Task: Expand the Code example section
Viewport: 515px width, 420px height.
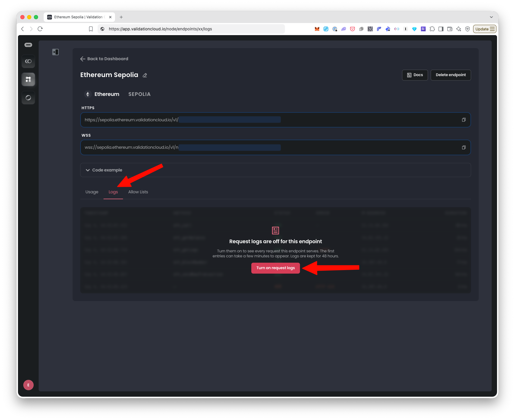Action: (275, 170)
